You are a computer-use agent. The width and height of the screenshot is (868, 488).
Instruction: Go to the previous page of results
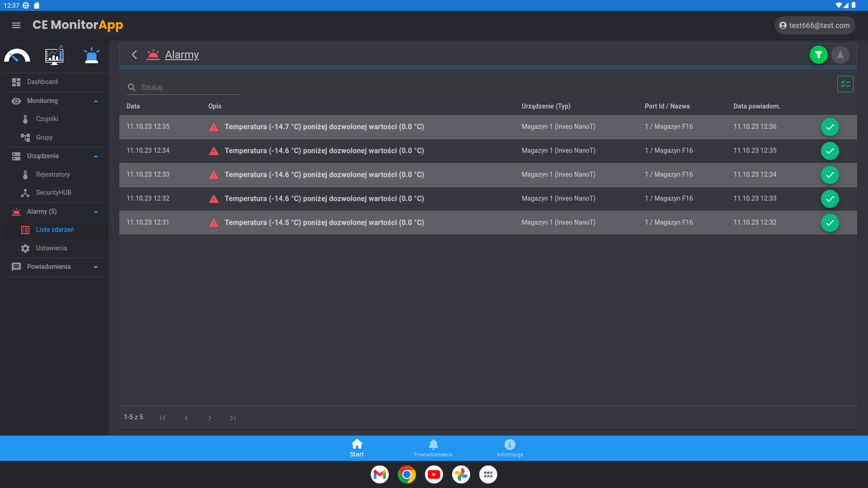pyautogui.click(x=186, y=418)
